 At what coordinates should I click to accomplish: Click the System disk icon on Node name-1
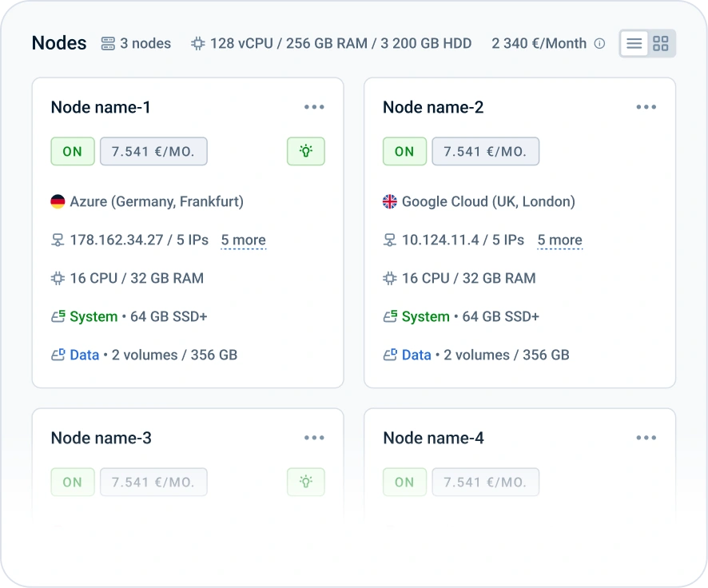(58, 316)
